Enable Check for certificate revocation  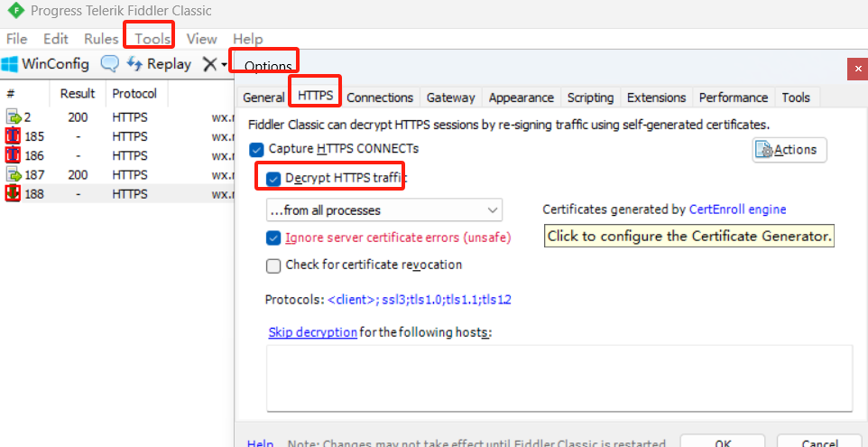tap(273, 266)
